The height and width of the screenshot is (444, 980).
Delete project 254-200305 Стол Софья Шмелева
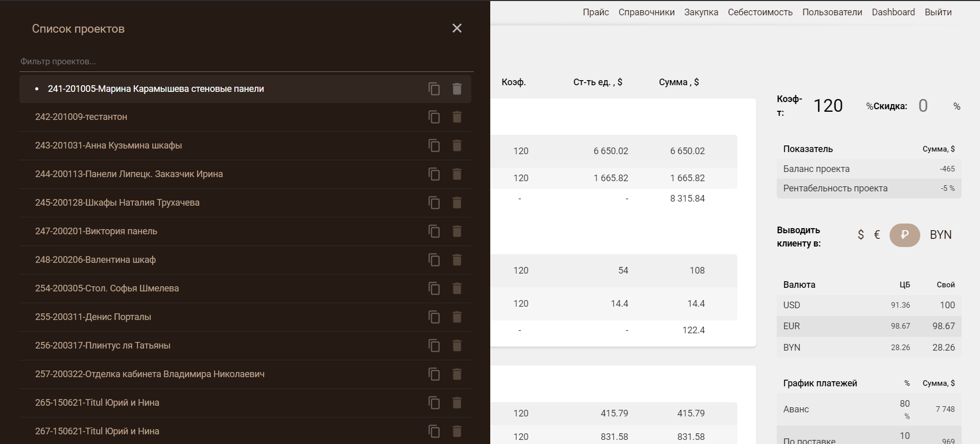(457, 289)
